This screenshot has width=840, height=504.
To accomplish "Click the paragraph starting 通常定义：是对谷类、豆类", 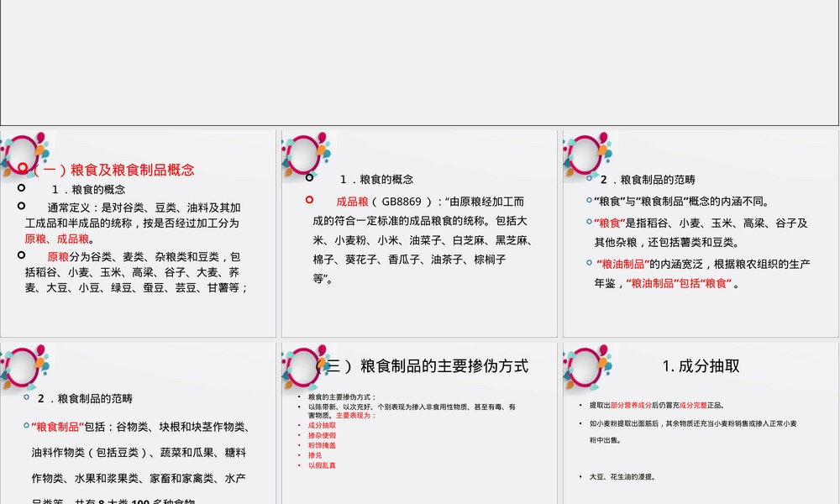I will (133, 223).
